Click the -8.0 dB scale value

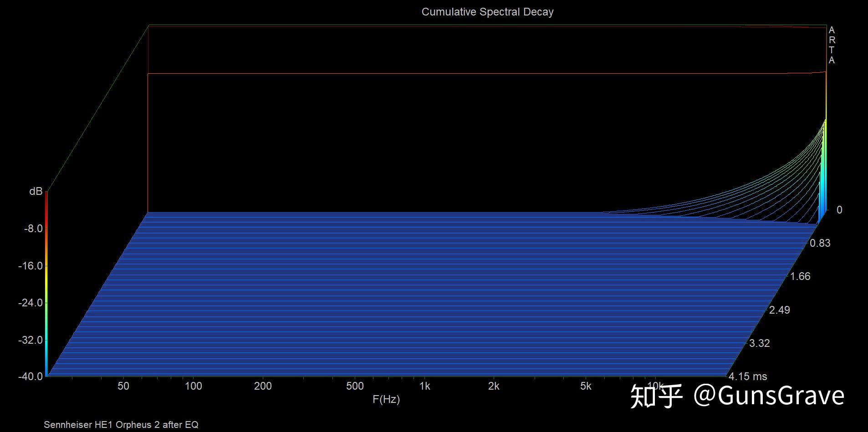point(33,229)
